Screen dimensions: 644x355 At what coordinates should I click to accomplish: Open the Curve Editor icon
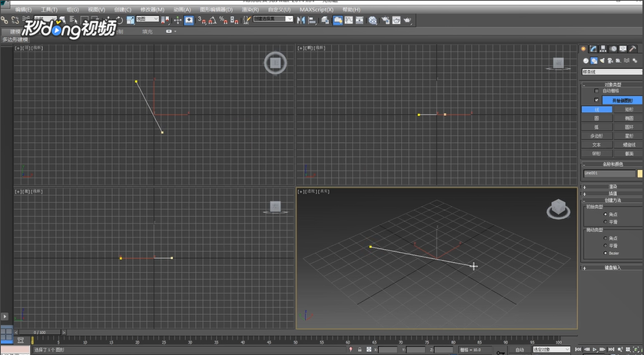349,20
